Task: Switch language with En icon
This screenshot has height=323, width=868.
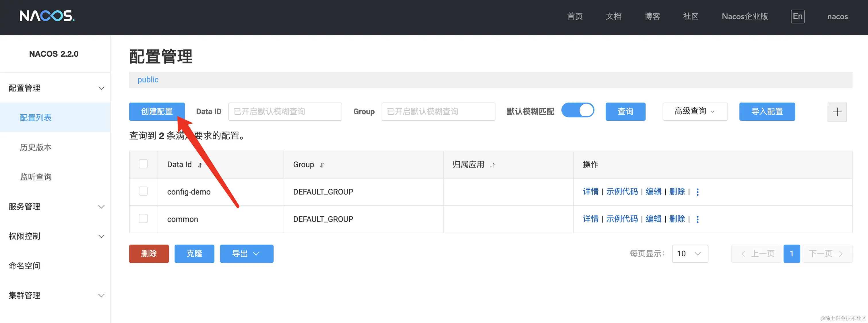Action: pyautogui.click(x=798, y=16)
